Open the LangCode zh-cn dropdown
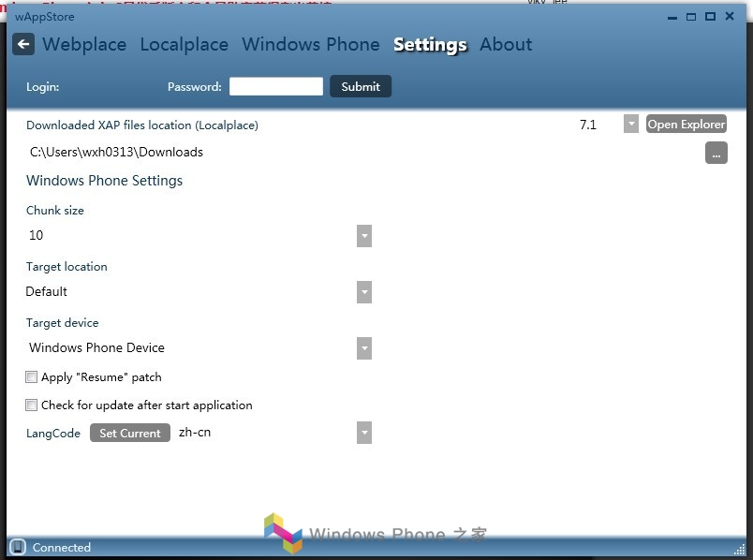The image size is (753, 560). click(x=364, y=433)
